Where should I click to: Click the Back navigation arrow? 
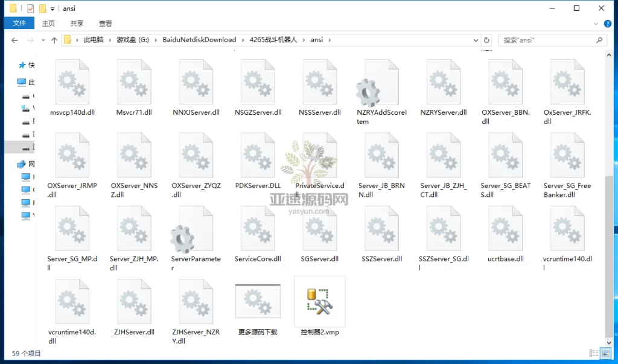(x=14, y=40)
